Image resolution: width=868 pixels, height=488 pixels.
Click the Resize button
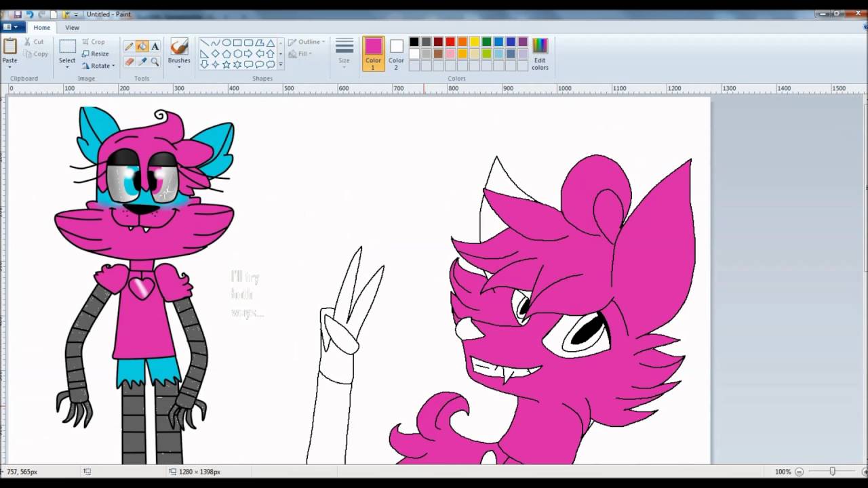tap(96, 54)
